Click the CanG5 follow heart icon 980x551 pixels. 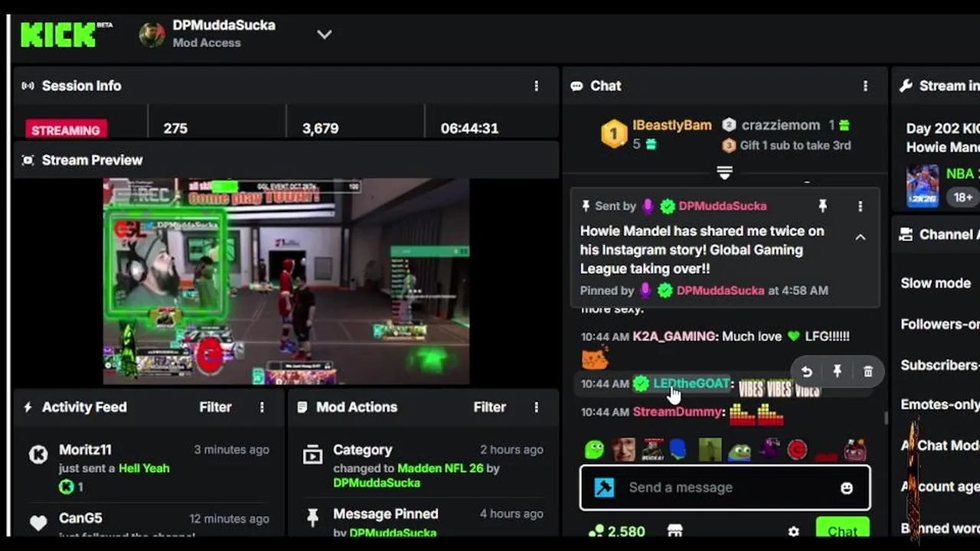(x=38, y=523)
